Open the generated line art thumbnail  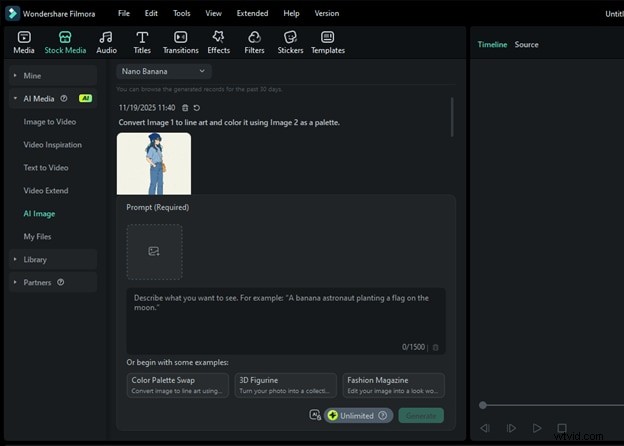point(154,164)
